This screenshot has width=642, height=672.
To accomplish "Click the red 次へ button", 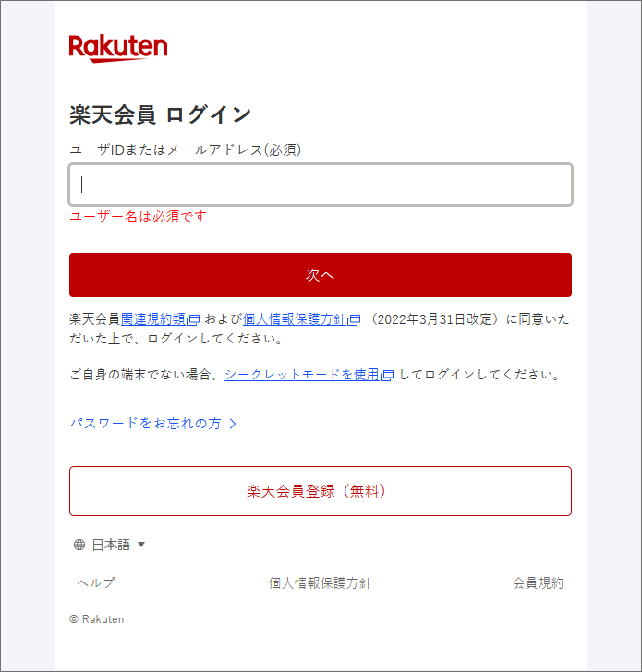I will [x=321, y=275].
